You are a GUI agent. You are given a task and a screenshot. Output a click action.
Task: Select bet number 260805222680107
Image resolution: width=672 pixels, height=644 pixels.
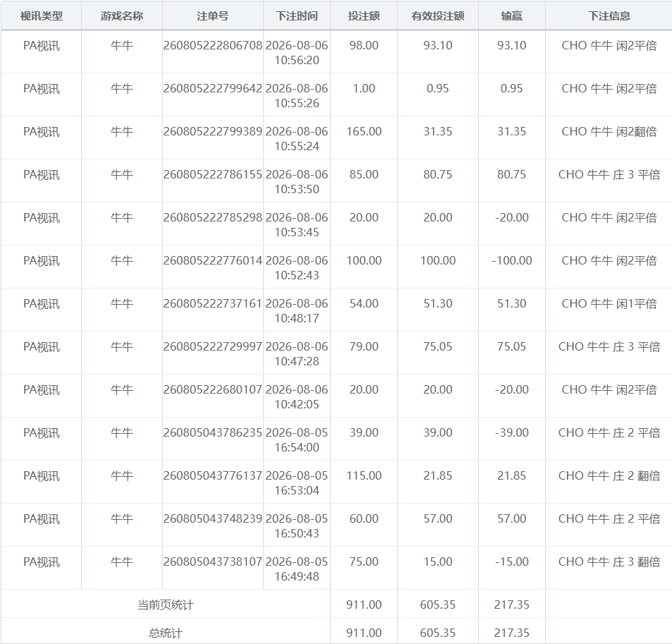tap(212, 390)
